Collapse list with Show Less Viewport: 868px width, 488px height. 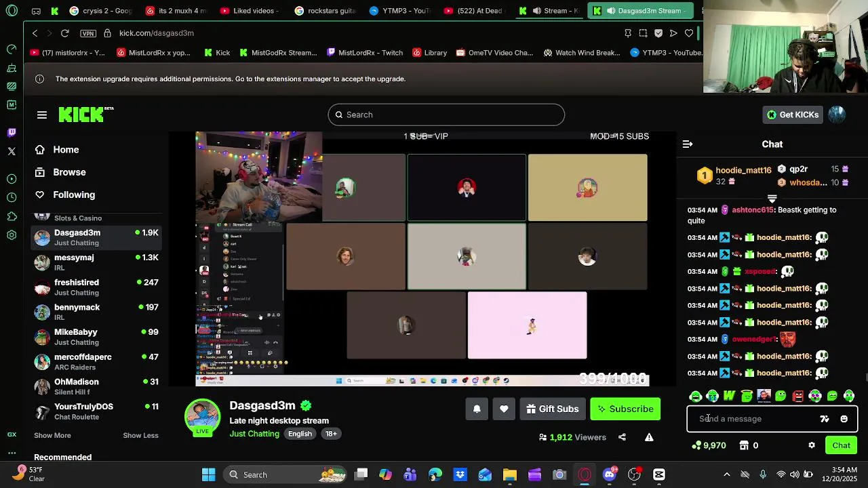click(x=140, y=435)
